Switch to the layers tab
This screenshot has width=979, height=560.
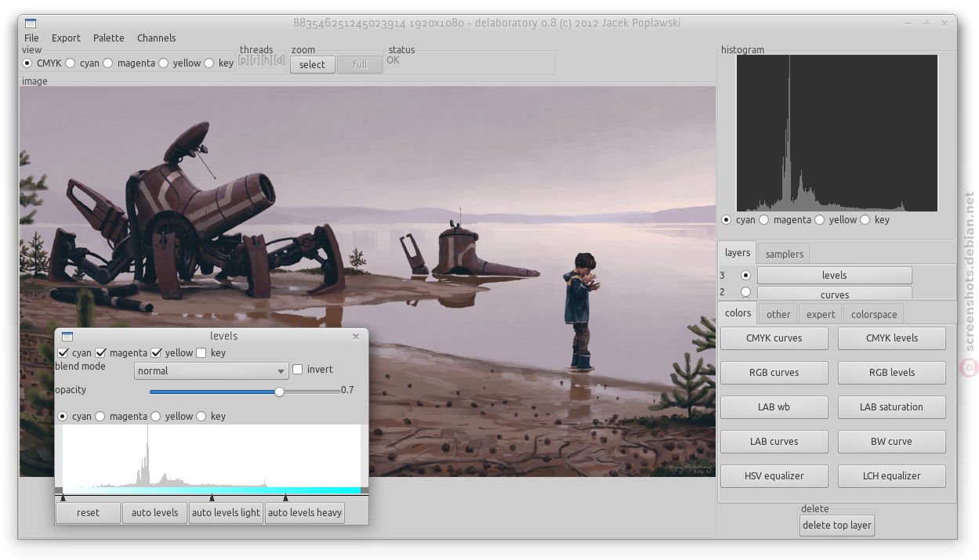pyautogui.click(x=738, y=252)
